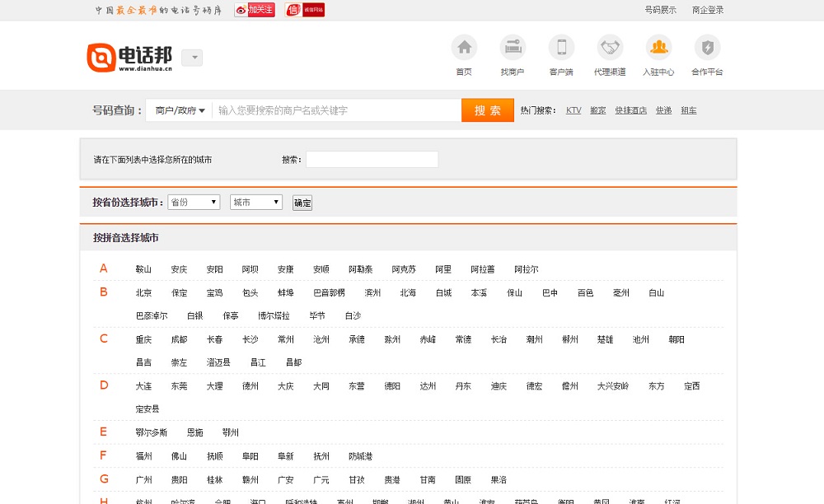Select the city 崇左
The height and width of the screenshot is (504, 824).
pos(179,363)
